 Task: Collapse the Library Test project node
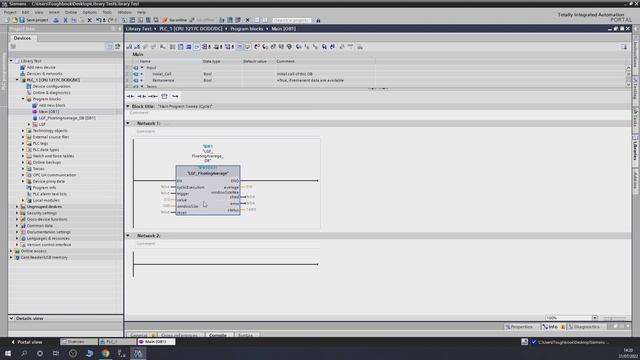tap(11, 61)
